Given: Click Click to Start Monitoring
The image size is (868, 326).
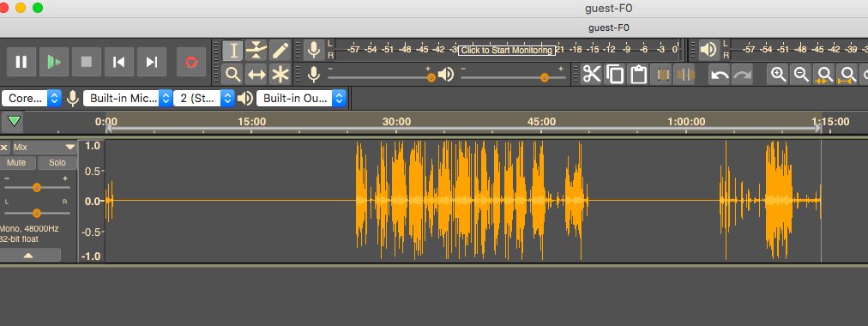Looking at the screenshot, I should 507,51.
